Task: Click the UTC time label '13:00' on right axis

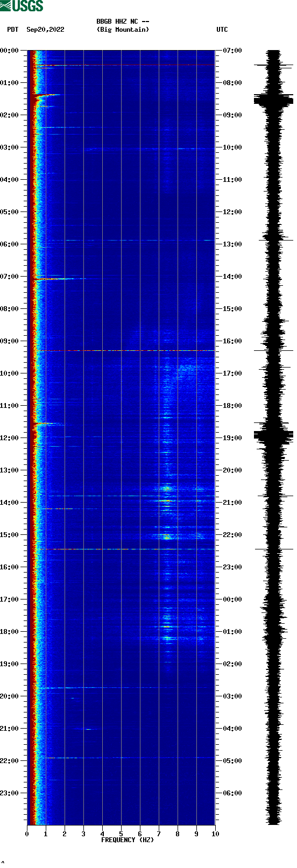Action: 232,244
